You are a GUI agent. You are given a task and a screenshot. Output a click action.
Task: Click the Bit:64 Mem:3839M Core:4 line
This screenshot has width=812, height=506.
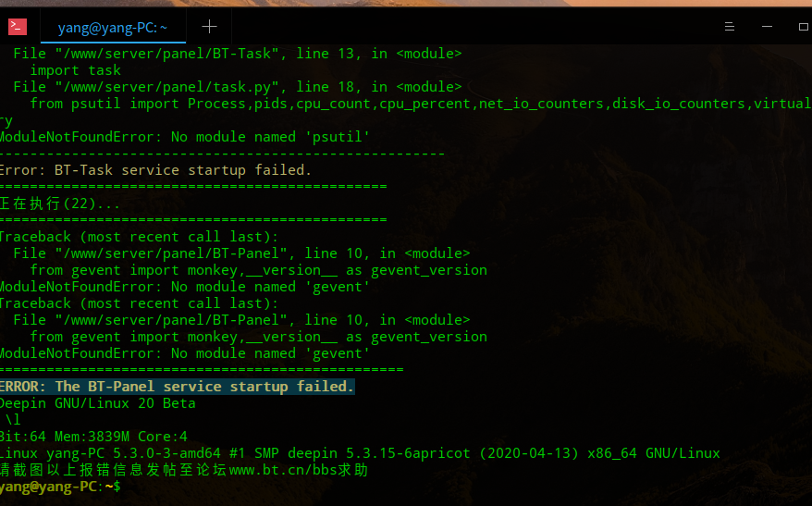point(93,436)
